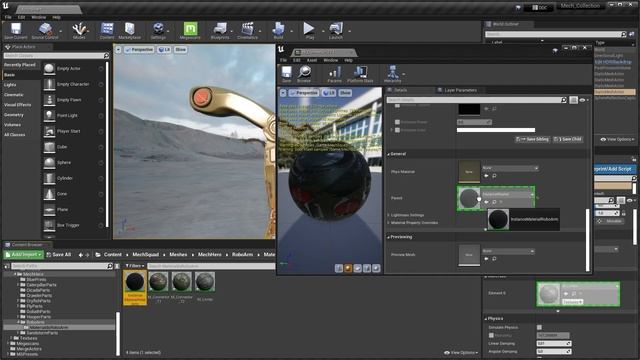Click the Cylinder preview shape icon
Viewport: 640px width, 360px height.
click(x=339, y=268)
